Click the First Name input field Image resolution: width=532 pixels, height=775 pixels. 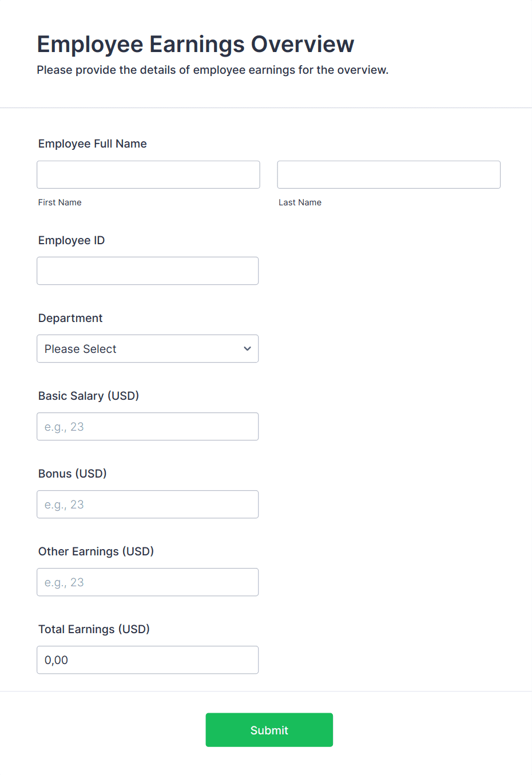click(x=148, y=174)
